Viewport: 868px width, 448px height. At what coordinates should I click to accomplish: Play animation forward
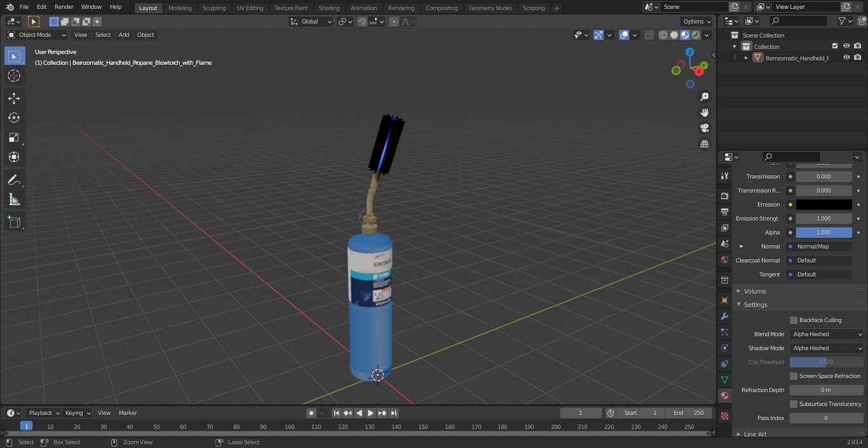[x=370, y=413]
